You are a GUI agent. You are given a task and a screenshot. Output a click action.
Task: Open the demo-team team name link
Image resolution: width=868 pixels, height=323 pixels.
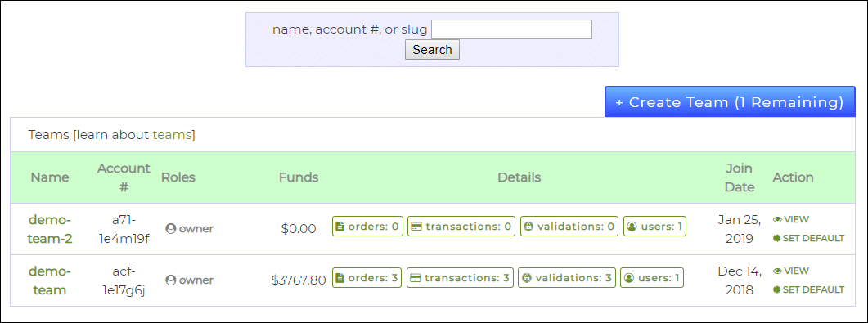point(50,280)
